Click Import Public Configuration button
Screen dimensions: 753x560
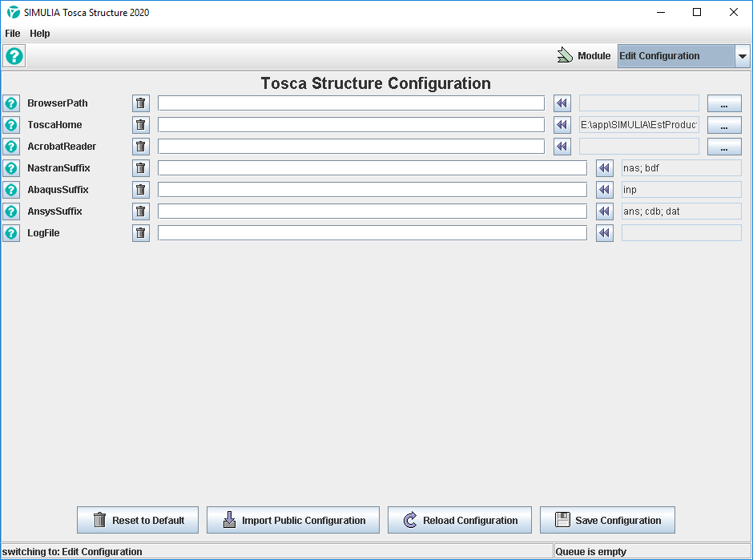(x=293, y=520)
